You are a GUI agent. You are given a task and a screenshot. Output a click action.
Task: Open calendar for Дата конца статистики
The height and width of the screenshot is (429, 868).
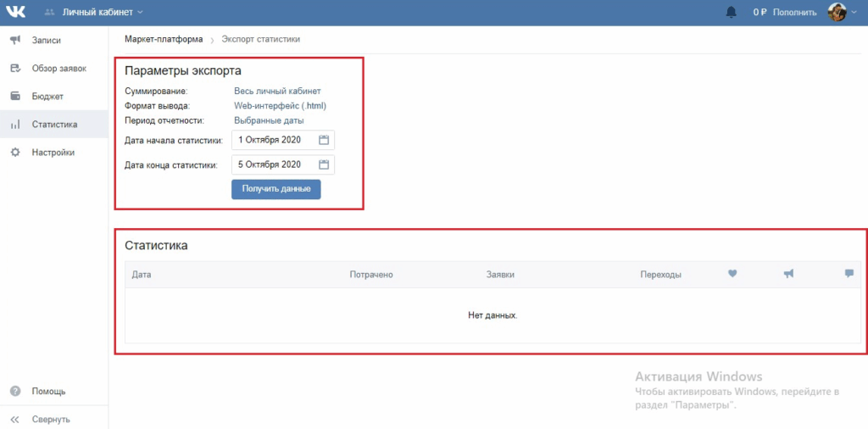[324, 164]
